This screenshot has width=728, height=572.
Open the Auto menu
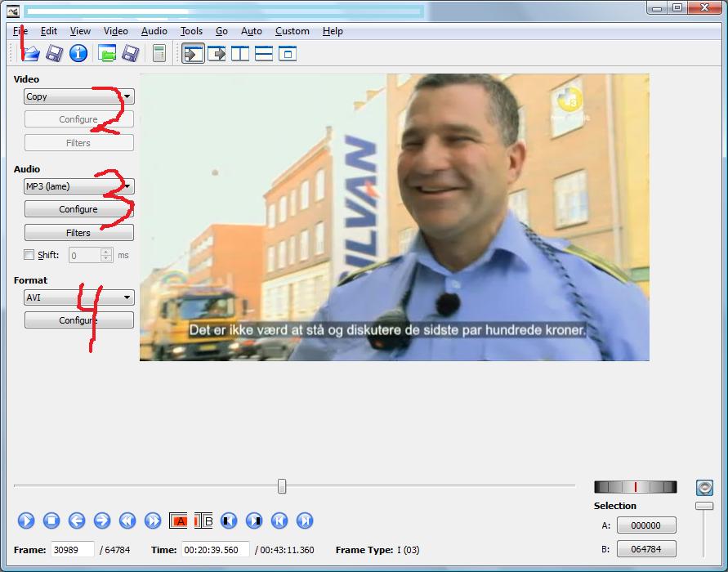tap(251, 31)
